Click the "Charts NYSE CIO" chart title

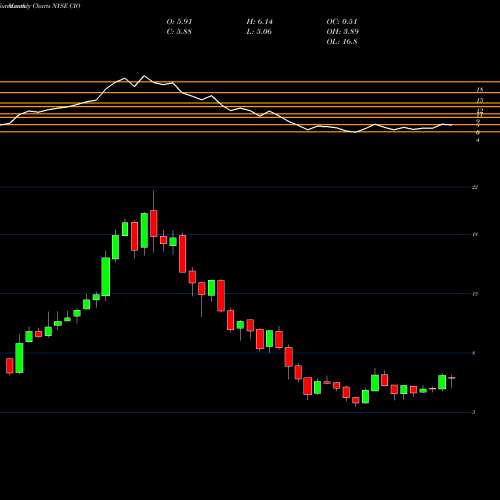56,6
